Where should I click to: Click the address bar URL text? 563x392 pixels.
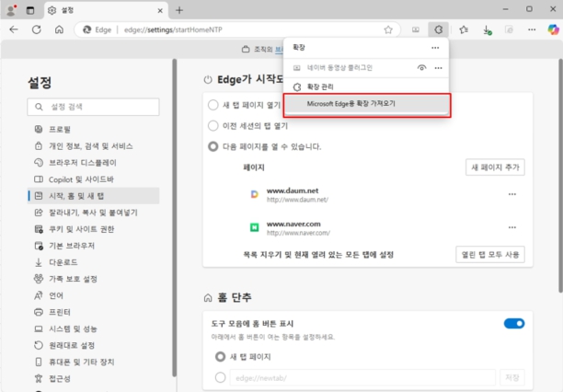pyautogui.click(x=173, y=29)
